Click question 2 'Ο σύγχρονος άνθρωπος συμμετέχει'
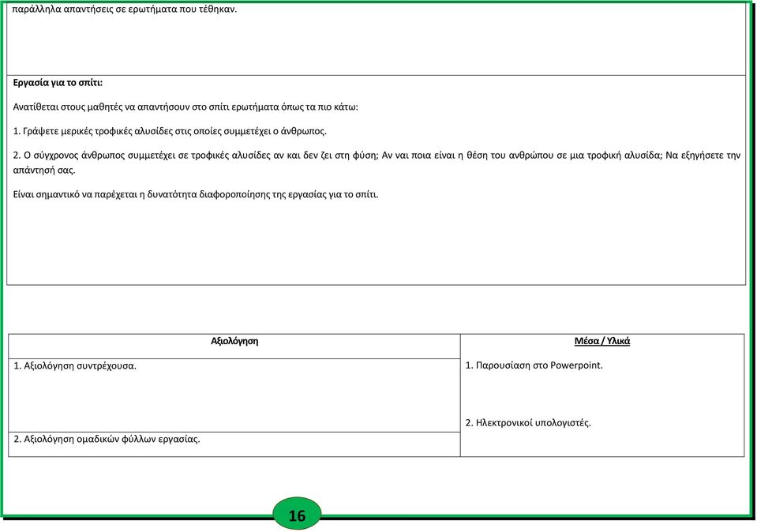 [377, 155]
